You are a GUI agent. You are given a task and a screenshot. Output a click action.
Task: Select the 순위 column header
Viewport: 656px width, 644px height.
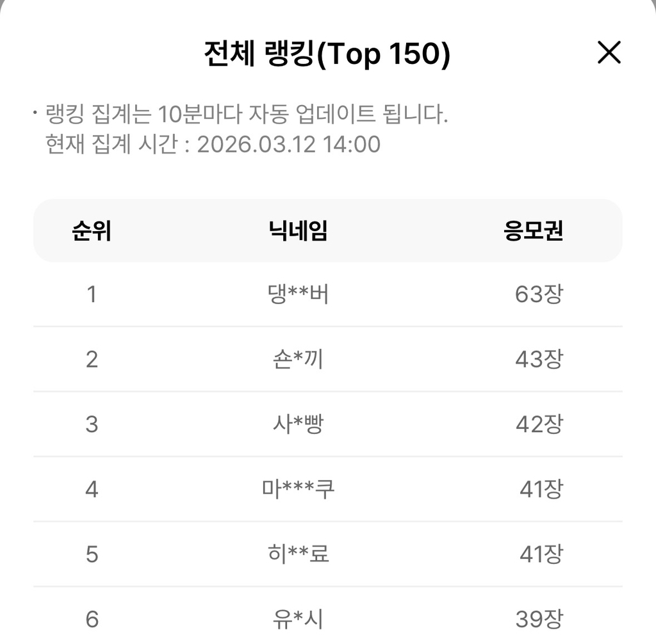pos(92,230)
